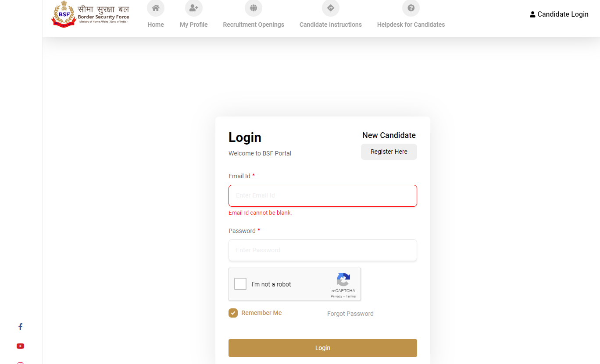Open the Facebook social link icon
600x364 pixels.
20,327
